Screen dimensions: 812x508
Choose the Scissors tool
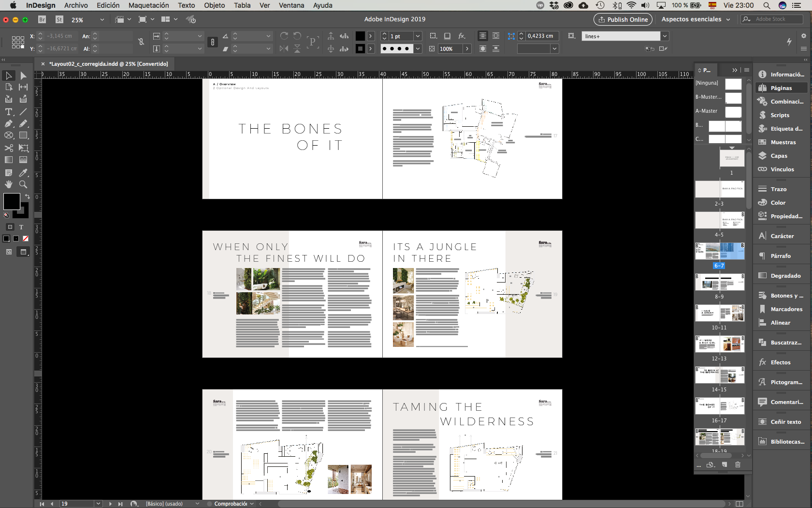9,148
